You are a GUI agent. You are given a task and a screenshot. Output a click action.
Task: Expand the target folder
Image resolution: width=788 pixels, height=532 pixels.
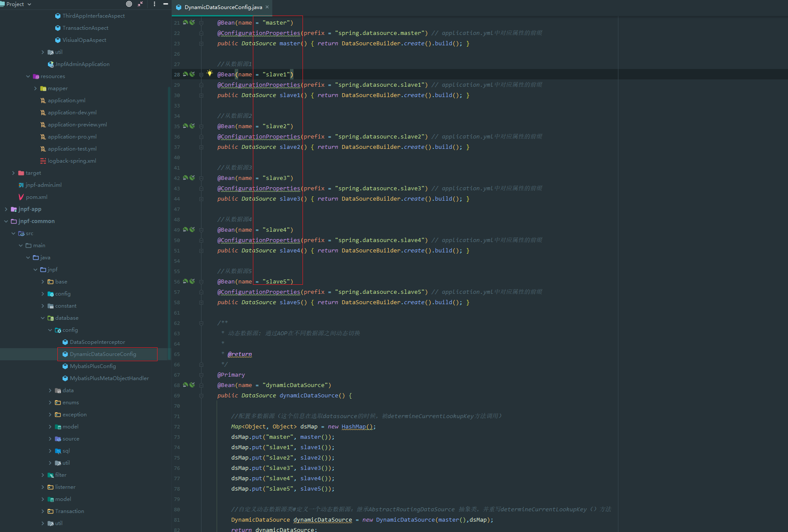tap(13, 173)
